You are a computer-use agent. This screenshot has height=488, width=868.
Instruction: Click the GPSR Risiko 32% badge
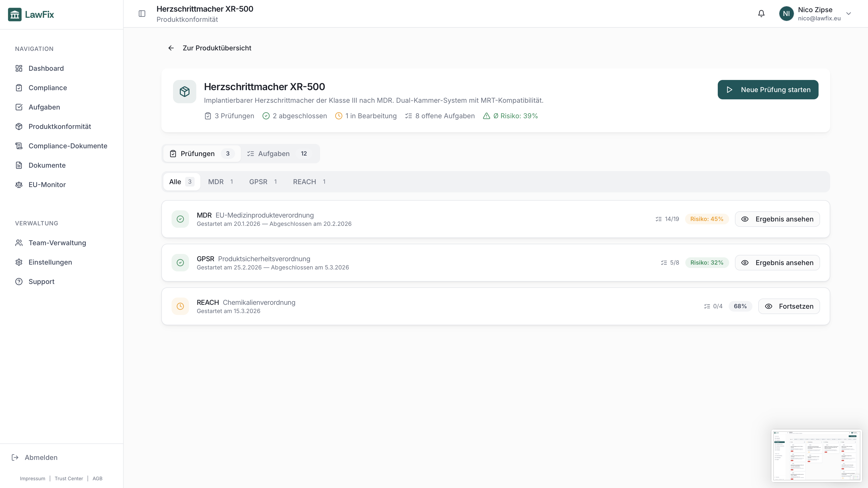(x=707, y=262)
